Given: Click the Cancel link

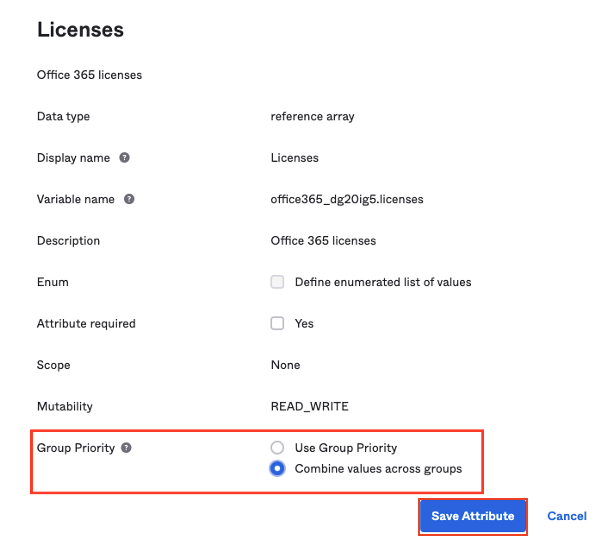Looking at the screenshot, I should (567, 516).
